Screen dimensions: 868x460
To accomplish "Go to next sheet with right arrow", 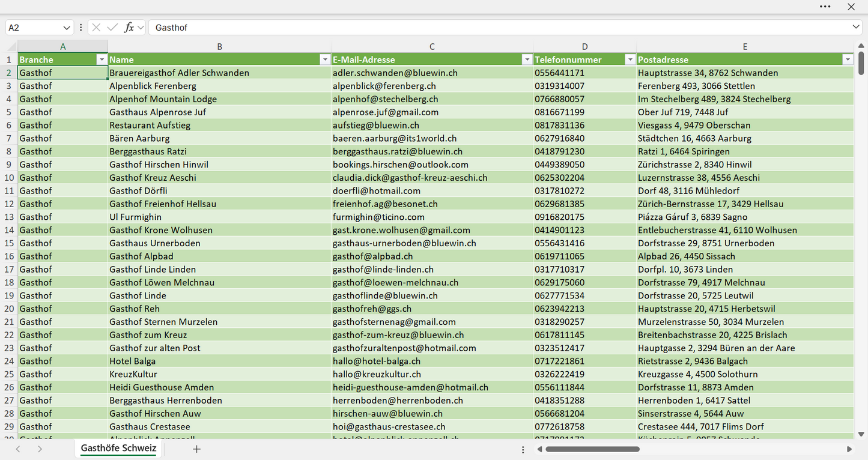I will [x=40, y=449].
